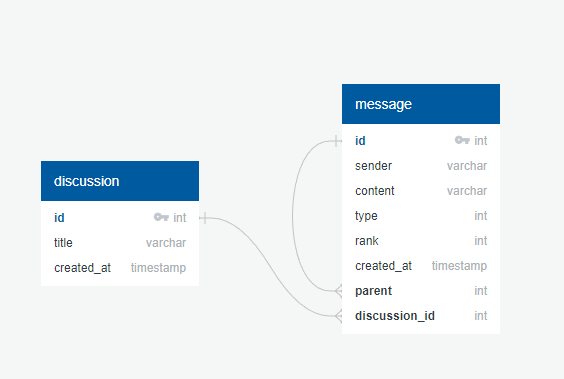This screenshot has height=379, width=564.
Task: Click the crow's foot marker at parent field
Action: pos(338,291)
